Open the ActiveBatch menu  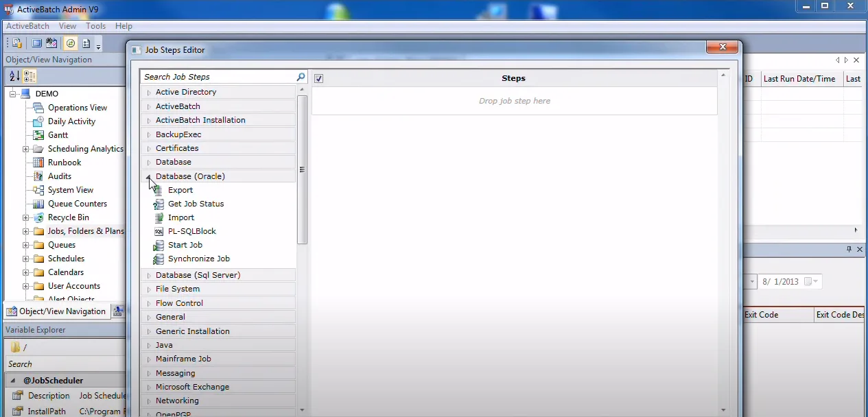click(x=27, y=26)
